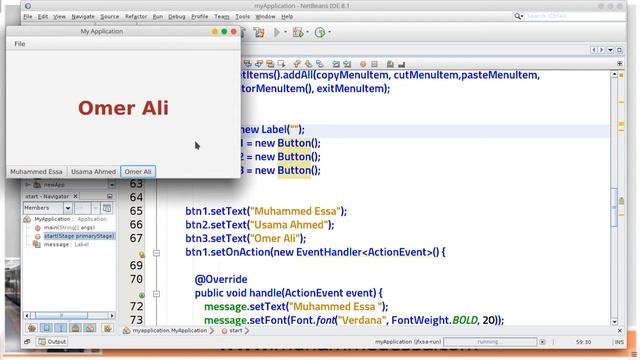Toggle the Rectangular Selection editor icon
Viewport: 640px width, 360px height.
pyautogui.click(x=281, y=64)
